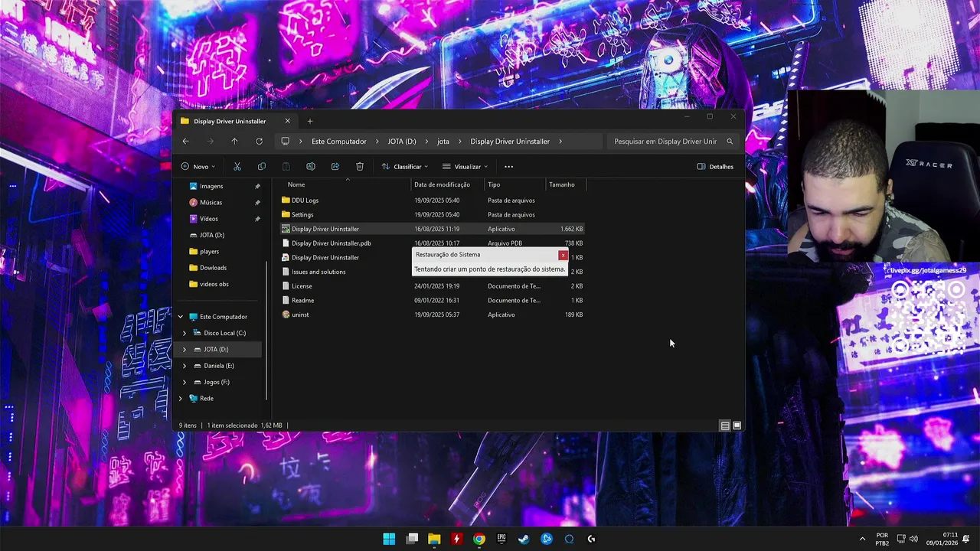980x551 pixels.
Task: Click the red lightning bolt taskbar icon
Action: tap(456, 539)
